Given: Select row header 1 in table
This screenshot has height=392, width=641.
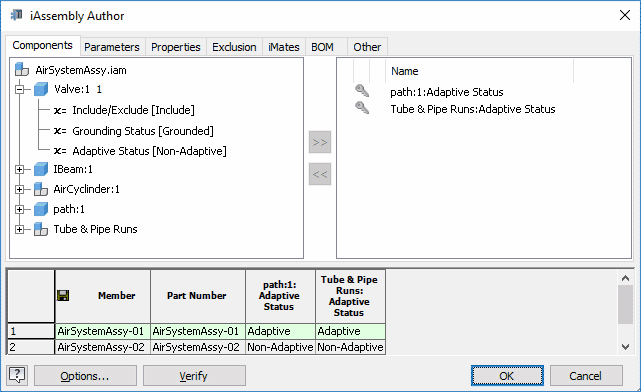Looking at the screenshot, I should [31, 331].
